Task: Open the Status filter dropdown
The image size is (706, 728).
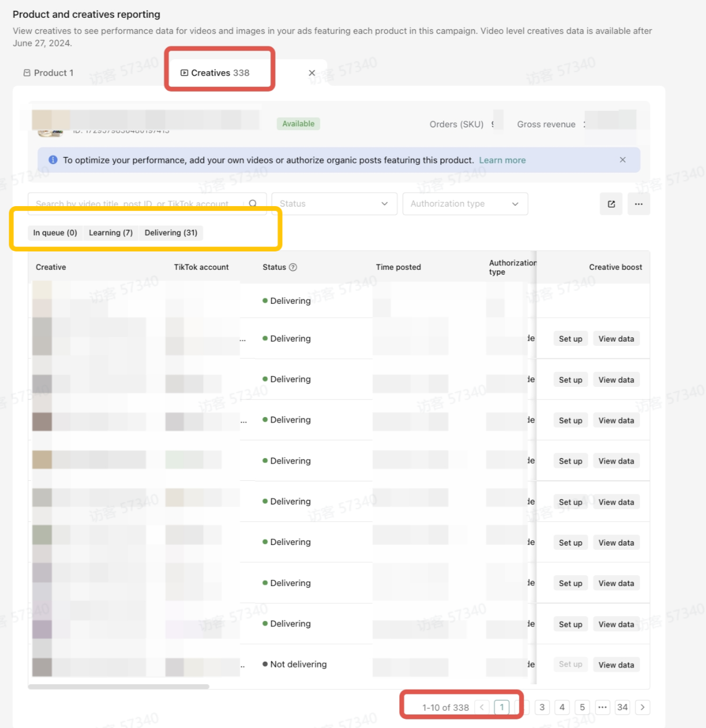Action: point(334,204)
